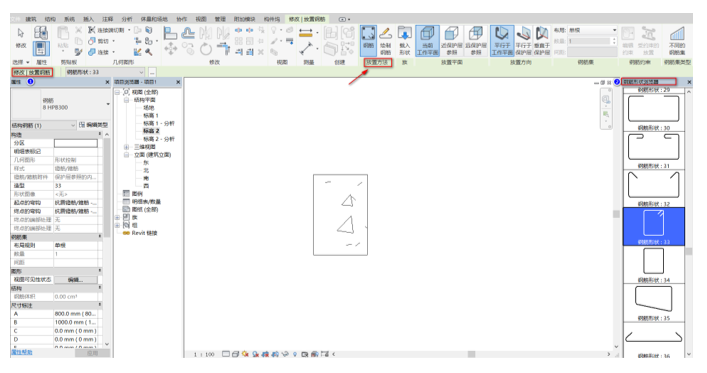The image size is (707, 373).
Task: Open the Select (选择) panel dropdown
Action: (21, 62)
